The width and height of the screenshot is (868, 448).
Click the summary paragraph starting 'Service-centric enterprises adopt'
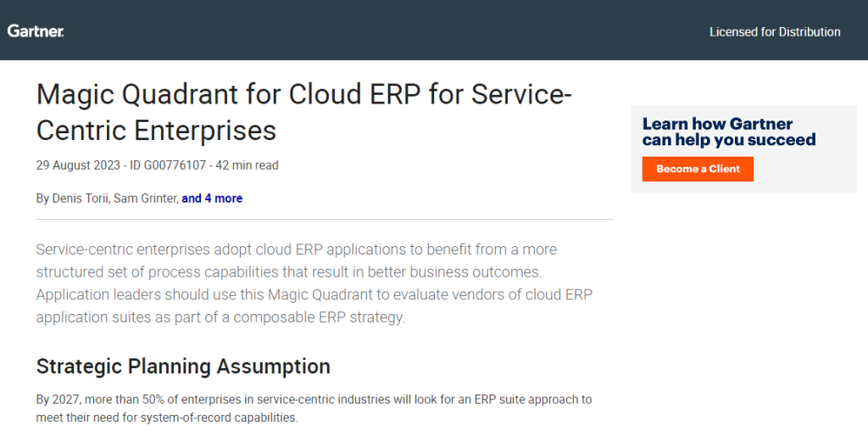click(314, 283)
